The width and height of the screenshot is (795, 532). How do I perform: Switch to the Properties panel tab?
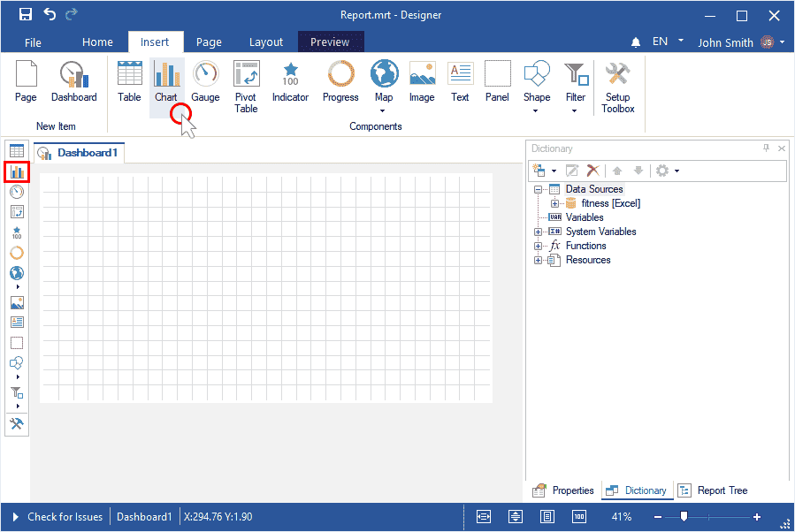coord(562,490)
